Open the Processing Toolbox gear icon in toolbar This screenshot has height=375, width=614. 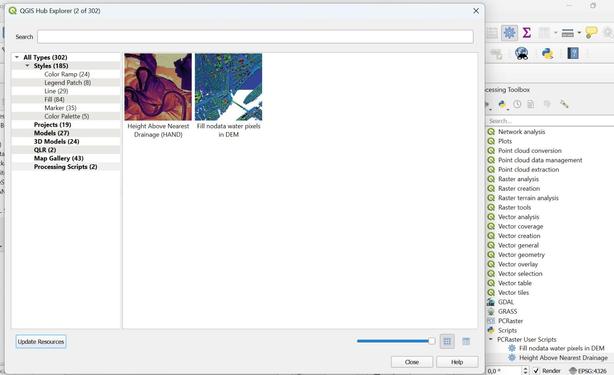click(x=509, y=33)
